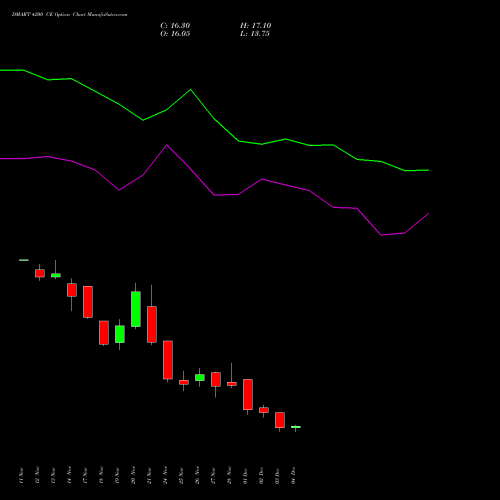500x500 pixels.
Task: Click the purple line's lowest dip at right
Action: [381, 235]
